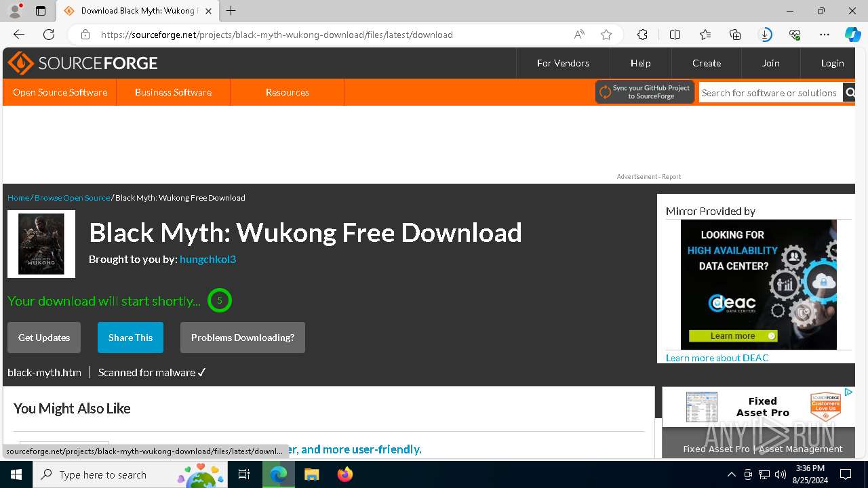Click the search magnifier button

(x=849, y=93)
